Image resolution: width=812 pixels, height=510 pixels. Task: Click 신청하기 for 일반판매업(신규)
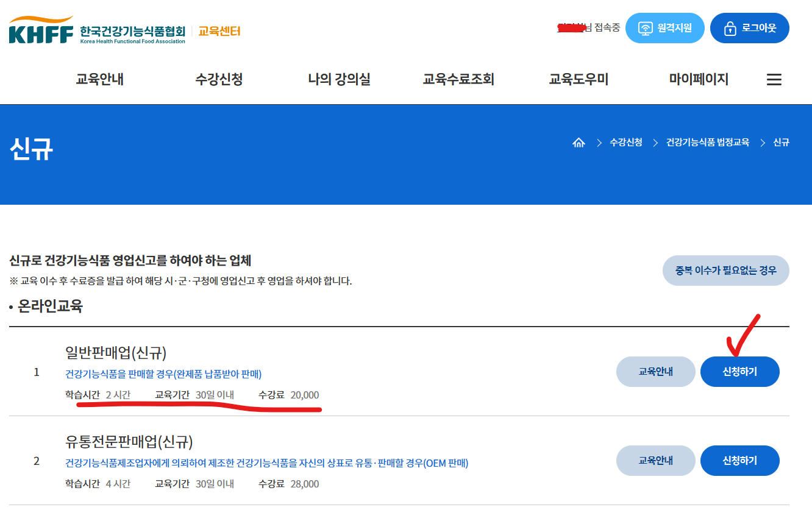739,371
